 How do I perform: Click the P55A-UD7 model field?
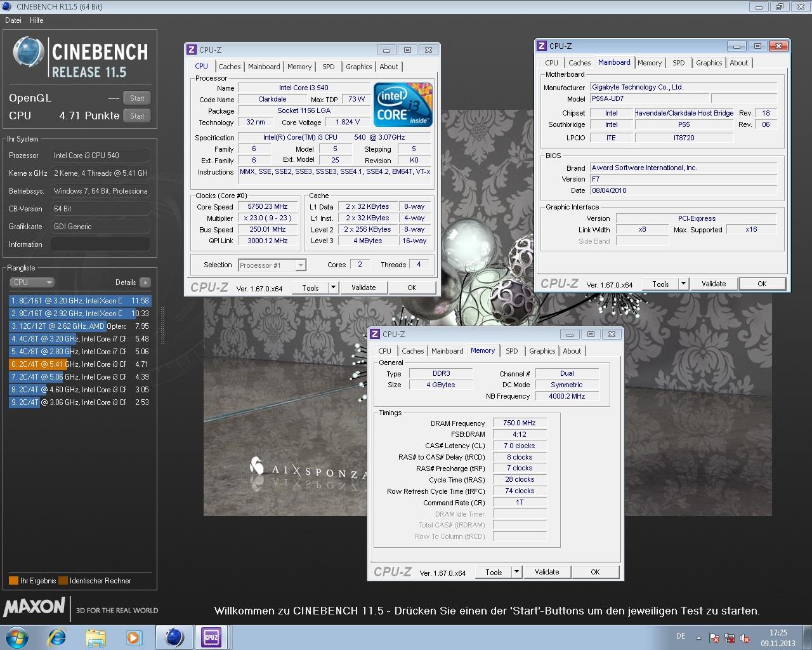coord(649,98)
